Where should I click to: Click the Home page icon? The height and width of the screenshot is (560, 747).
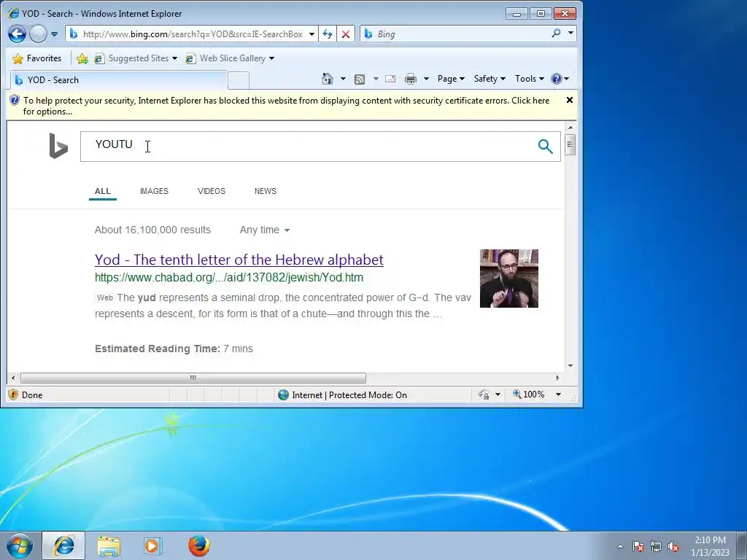coord(328,79)
